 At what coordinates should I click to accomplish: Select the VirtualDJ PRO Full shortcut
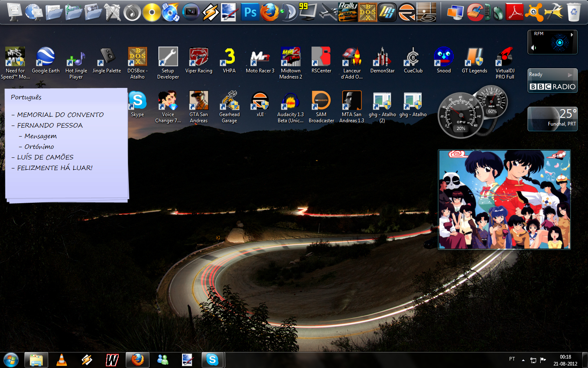point(505,63)
